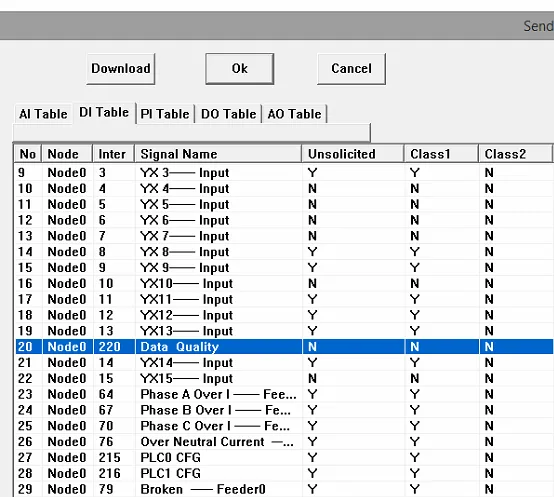Viewport: 554px width, 497px height.
Task: Click Class1 value of Data Quality row
Action: [415, 347]
